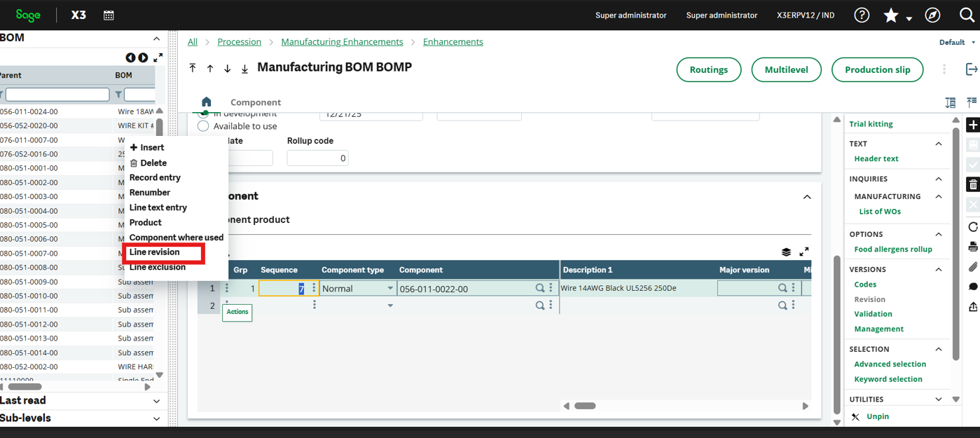Open Help from the top bar
The image size is (980, 438).
point(861,15)
